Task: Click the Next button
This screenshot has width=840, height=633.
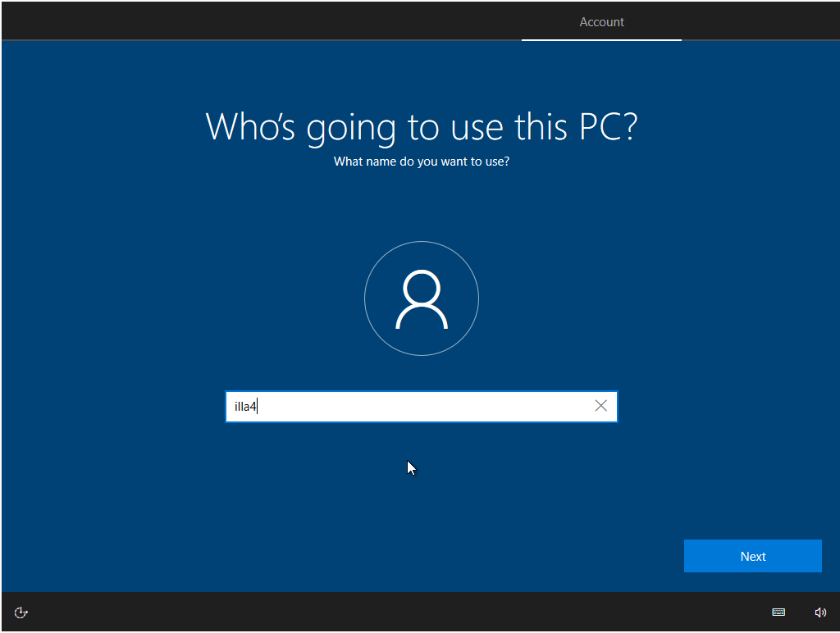Action: [x=752, y=556]
